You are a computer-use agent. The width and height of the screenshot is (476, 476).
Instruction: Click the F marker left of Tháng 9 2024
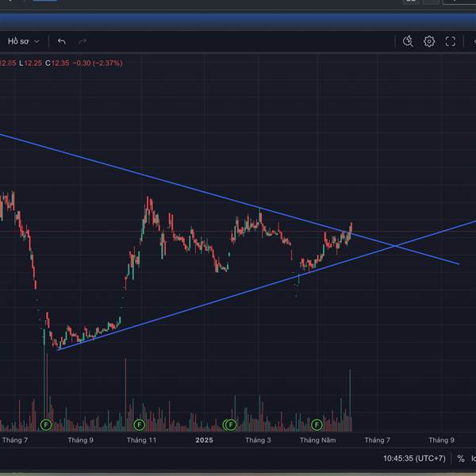(46, 424)
